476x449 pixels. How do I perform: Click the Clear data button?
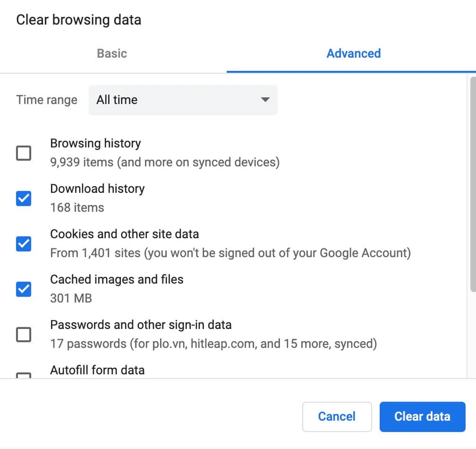[x=422, y=416]
